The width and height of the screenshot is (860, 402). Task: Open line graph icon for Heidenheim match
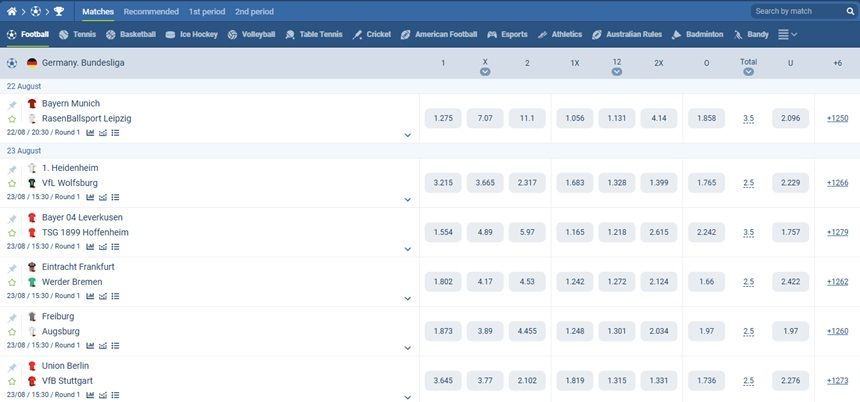(x=103, y=197)
